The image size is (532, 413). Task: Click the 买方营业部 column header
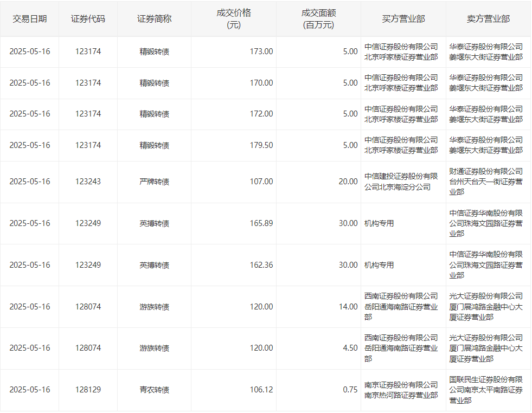(x=403, y=19)
